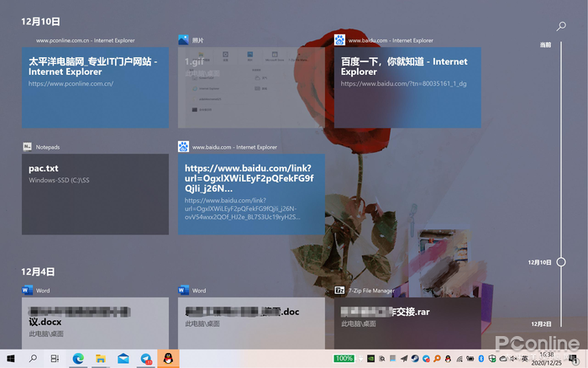Click the orange magnifier tray icon
This screenshot has height=368, width=588.
click(437, 359)
